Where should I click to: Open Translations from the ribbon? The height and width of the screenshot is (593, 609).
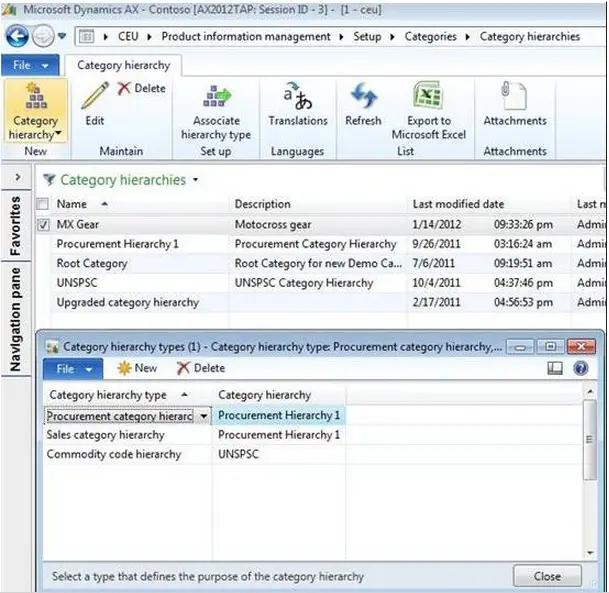[x=298, y=104]
